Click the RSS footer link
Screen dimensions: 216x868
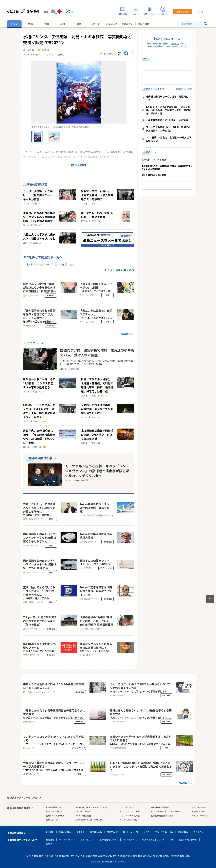click(x=171, y=839)
